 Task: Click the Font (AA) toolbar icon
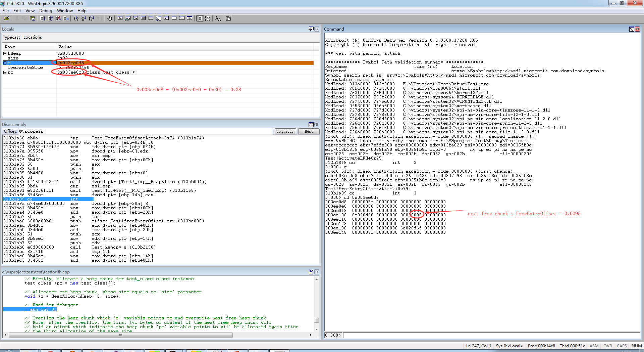click(218, 18)
